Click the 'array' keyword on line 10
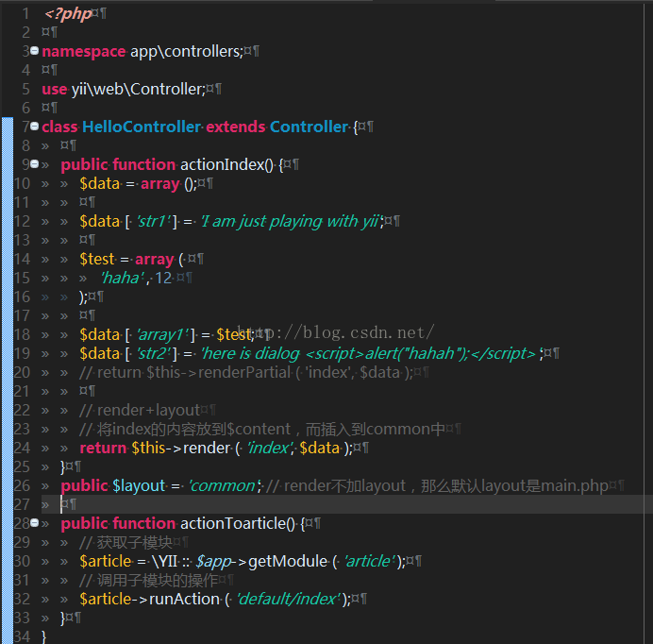The image size is (653, 644). click(159, 184)
